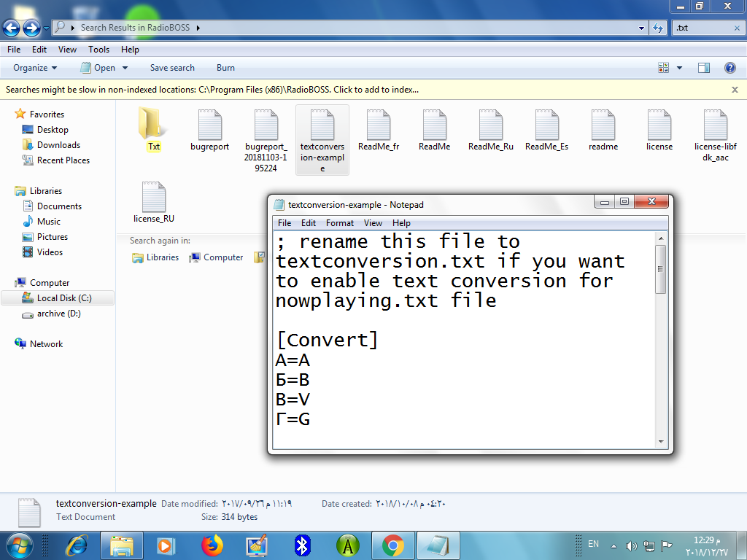Open Notepad's Edit menu
The image size is (747, 560).
(x=309, y=223)
